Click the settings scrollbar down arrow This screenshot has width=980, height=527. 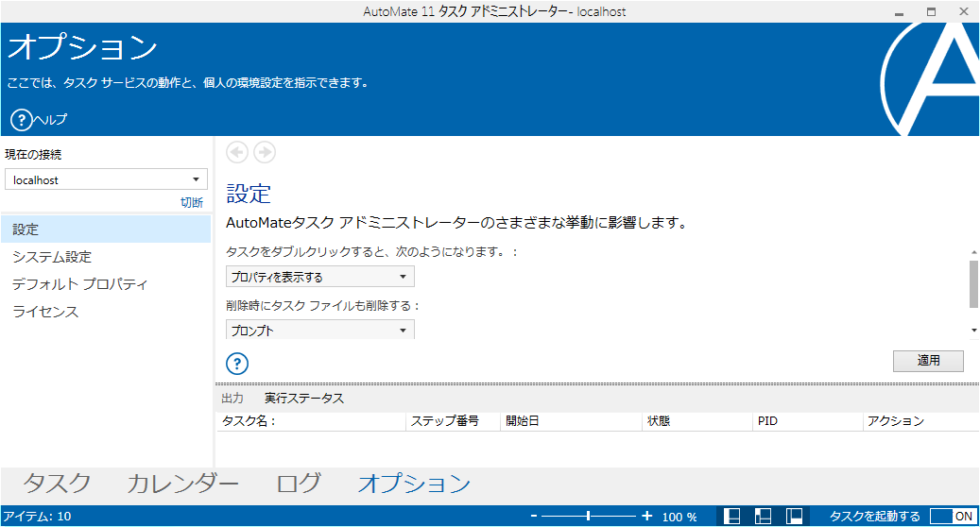coord(973,330)
